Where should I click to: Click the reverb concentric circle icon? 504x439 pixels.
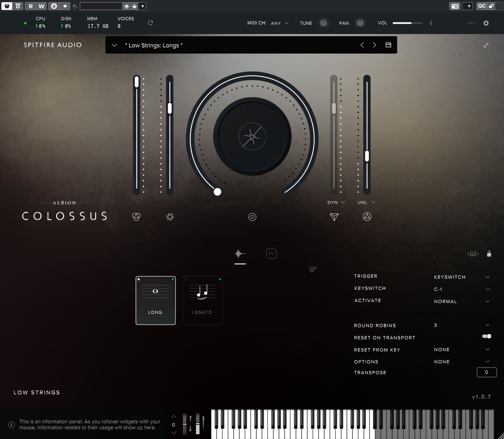pos(252,217)
